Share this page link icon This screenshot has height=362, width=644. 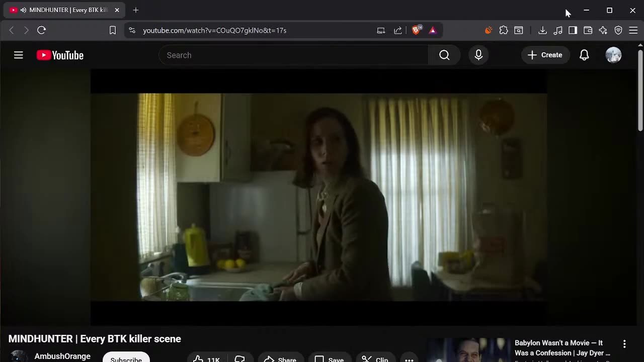click(398, 31)
